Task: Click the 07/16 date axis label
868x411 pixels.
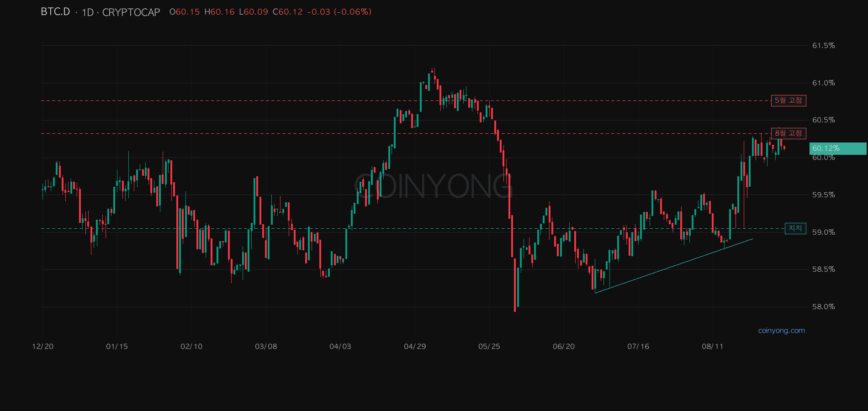Action: click(638, 347)
